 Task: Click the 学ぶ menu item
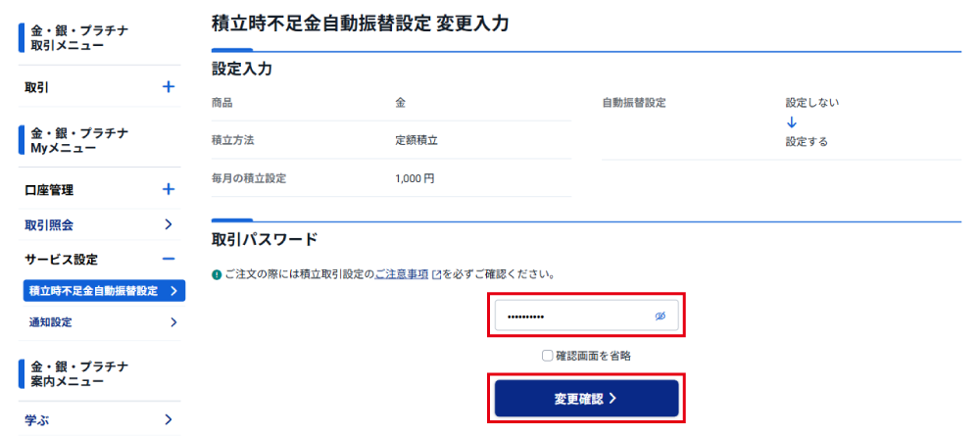tap(38, 420)
